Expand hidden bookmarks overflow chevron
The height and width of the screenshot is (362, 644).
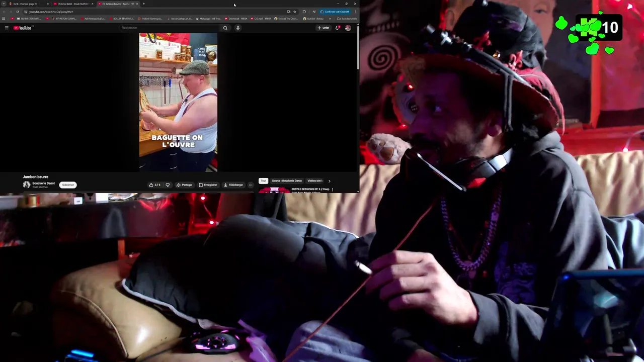330,19
